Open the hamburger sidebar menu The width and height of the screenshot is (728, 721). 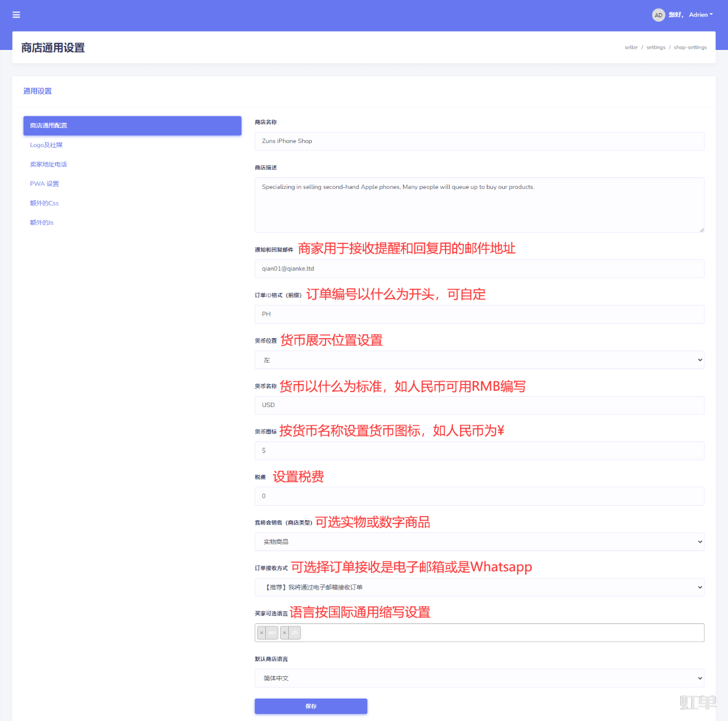tap(16, 15)
